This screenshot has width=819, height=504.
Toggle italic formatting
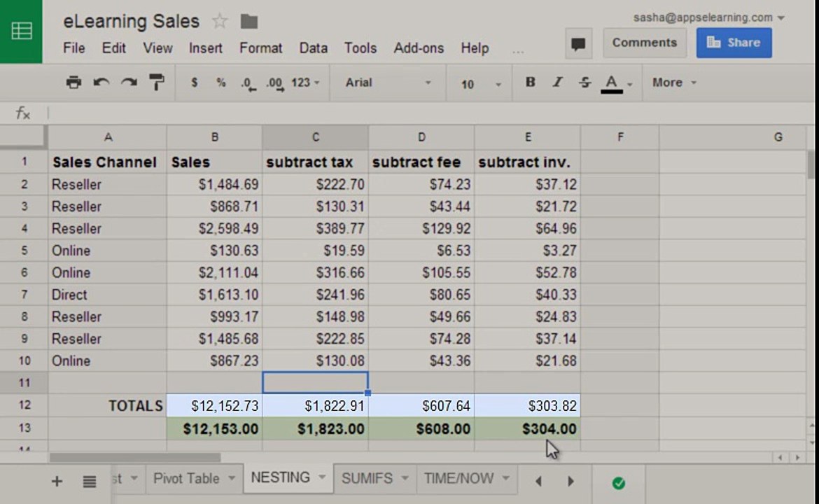557,83
